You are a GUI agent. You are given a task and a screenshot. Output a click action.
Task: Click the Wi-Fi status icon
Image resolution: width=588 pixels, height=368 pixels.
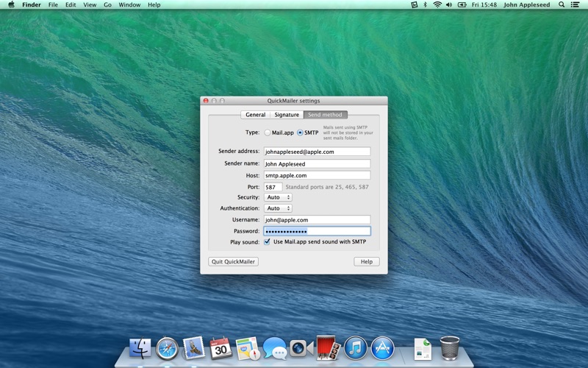[x=437, y=4]
